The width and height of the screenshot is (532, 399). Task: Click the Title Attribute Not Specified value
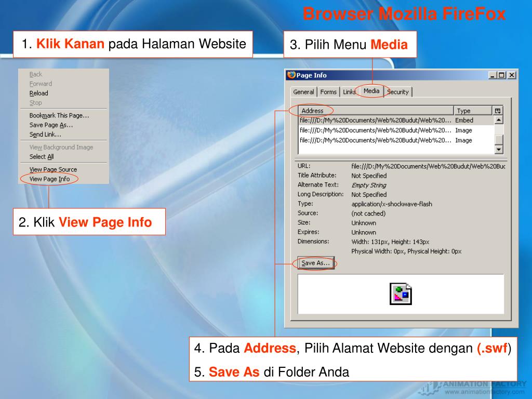(369, 176)
